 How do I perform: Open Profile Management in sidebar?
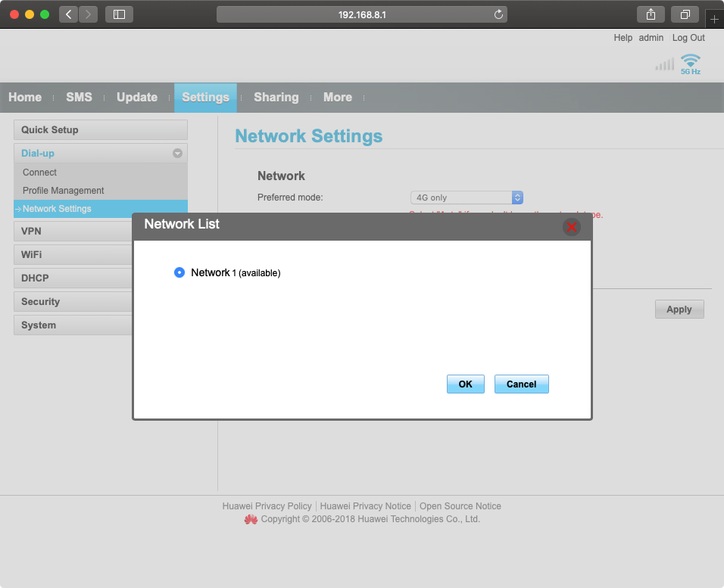coord(64,191)
